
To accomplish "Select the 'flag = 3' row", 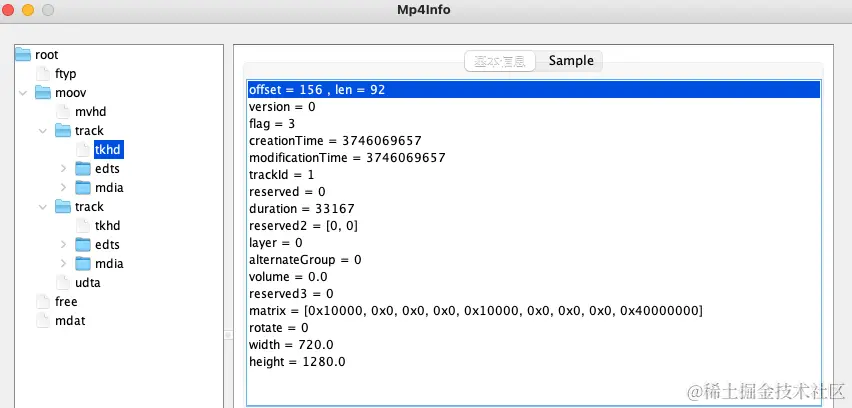I will coord(534,124).
